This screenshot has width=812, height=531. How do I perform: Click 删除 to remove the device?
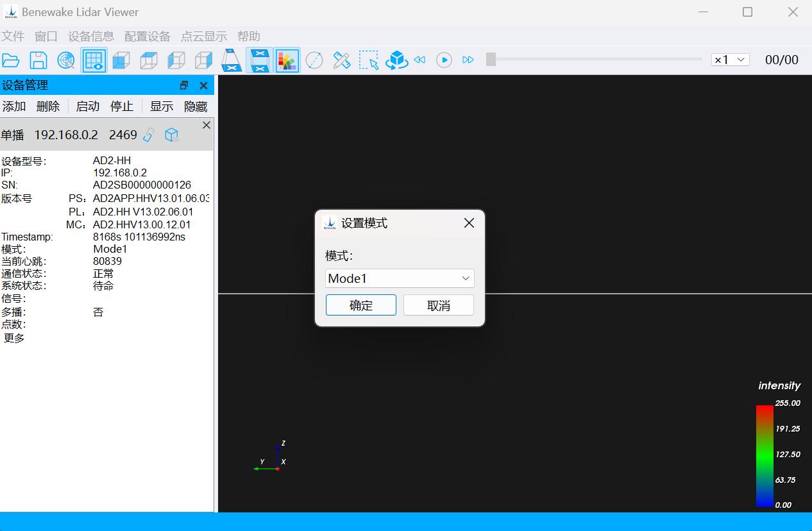[48, 106]
